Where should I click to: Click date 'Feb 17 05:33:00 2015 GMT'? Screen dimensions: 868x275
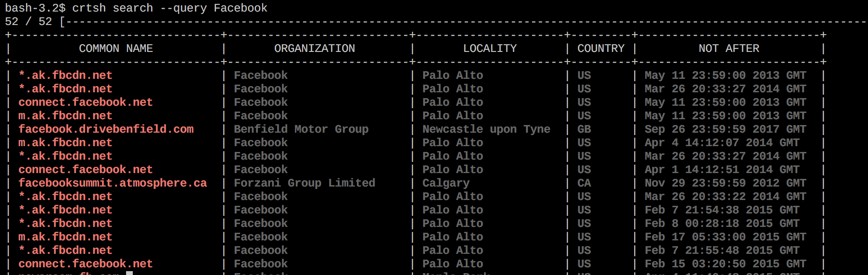[726, 237]
